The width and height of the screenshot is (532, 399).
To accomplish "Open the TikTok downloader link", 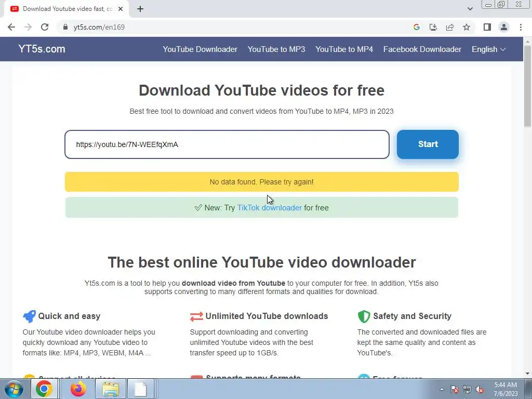I will click(x=270, y=208).
